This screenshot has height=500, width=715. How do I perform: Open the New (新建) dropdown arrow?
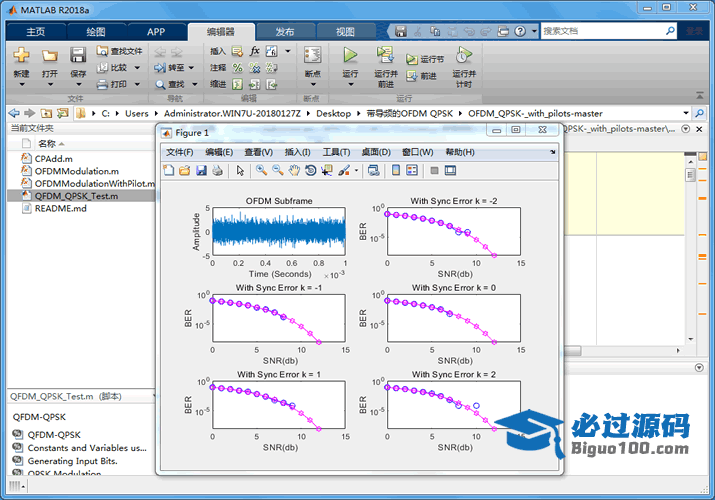(21, 84)
